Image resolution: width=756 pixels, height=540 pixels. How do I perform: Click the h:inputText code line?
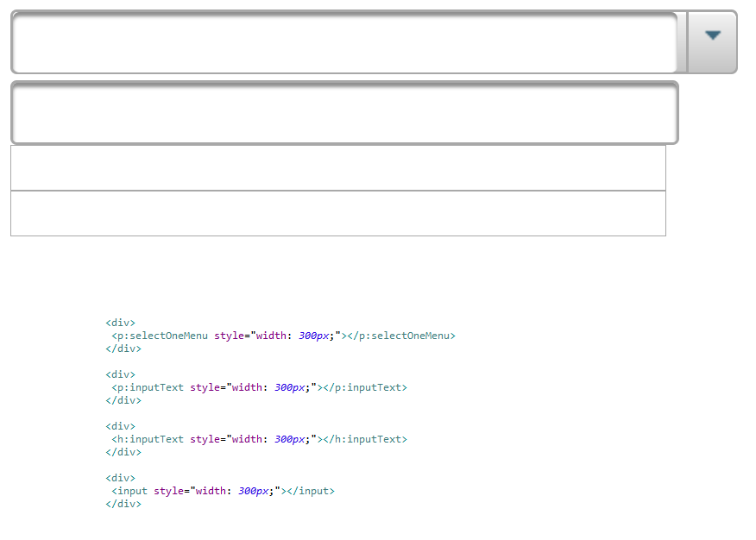(260, 439)
